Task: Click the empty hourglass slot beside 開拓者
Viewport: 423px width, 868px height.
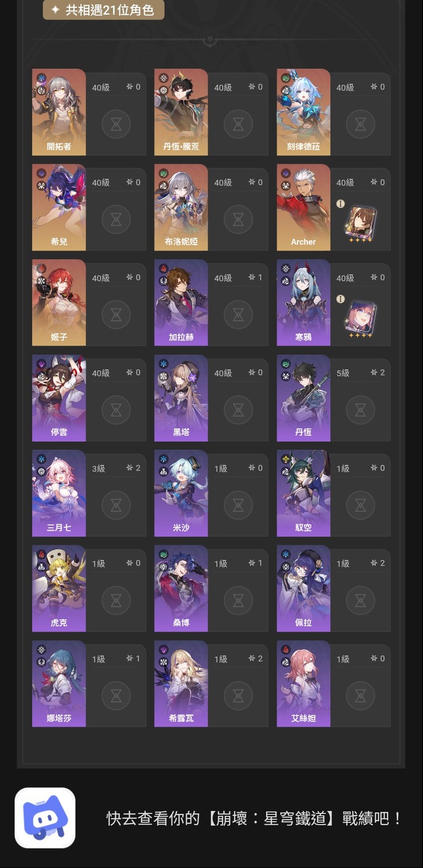Action: (x=116, y=124)
